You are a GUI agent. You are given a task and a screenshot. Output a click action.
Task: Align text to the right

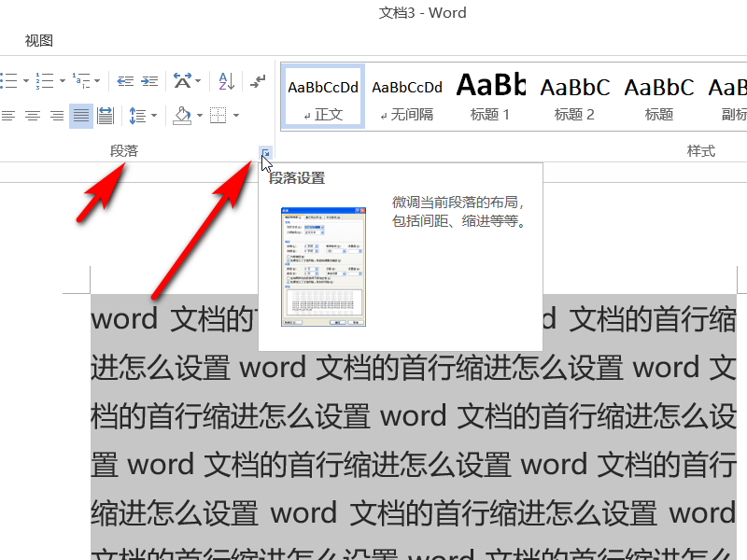pyautogui.click(x=57, y=116)
